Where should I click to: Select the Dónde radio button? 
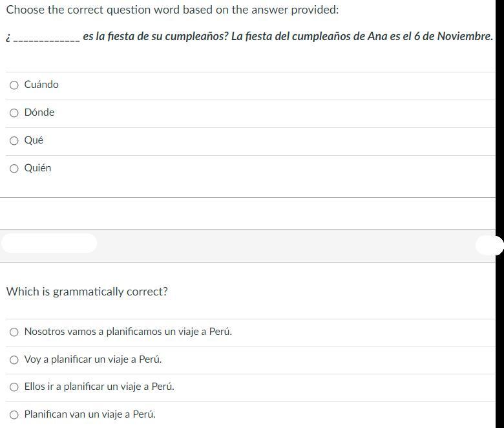[x=14, y=113]
